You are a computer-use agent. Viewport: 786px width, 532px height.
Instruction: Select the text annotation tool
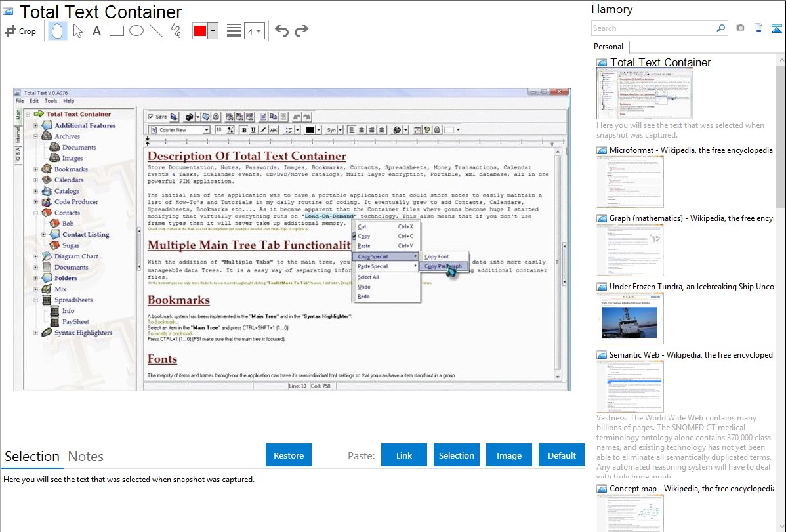(96, 31)
